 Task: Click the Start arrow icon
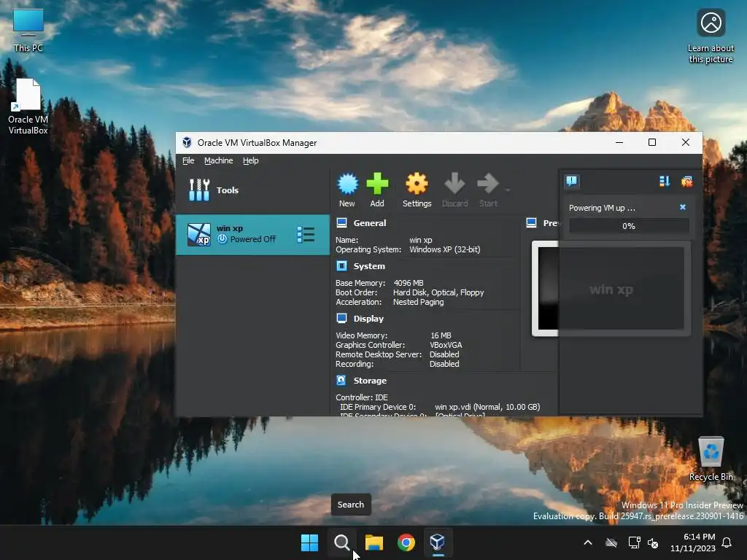(x=488, y=184)
